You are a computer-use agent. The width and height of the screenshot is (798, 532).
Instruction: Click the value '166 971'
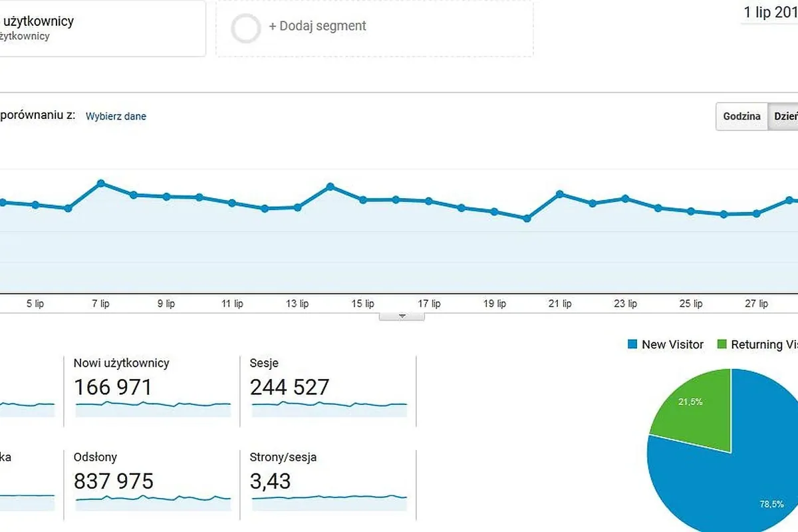click(x=113, y=387)
